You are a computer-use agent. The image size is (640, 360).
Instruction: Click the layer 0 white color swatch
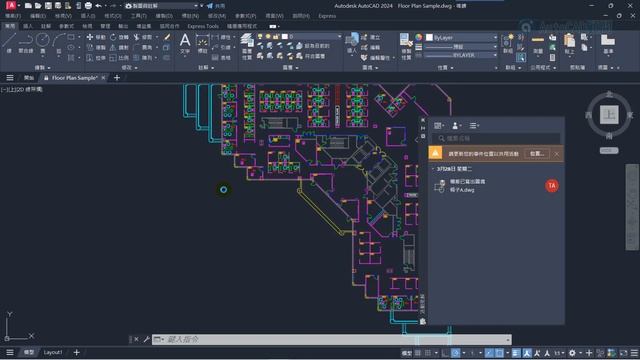tap(285, 37)
